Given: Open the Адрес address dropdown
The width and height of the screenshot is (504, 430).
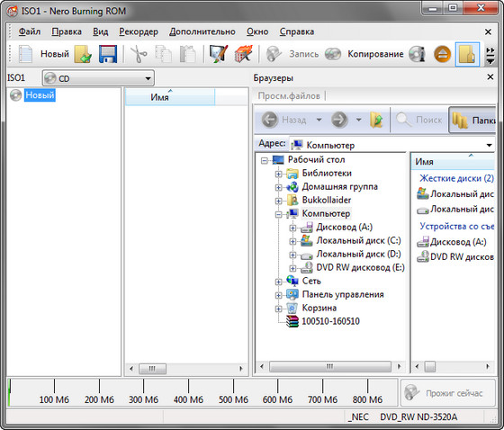Looking at the screenshot, I should (x=490, y=145).
